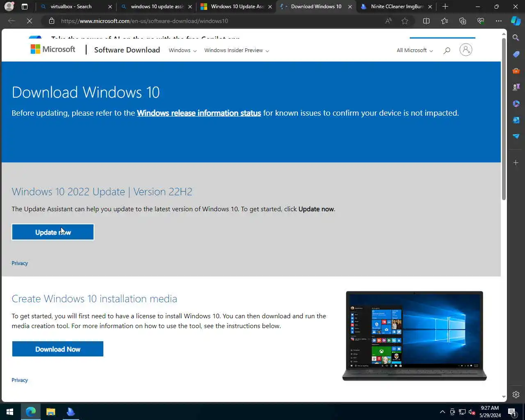The image size is (525, 420).
Task: Open sidebar Search icon
Action: pyautogui.click(x=516, y=38)
